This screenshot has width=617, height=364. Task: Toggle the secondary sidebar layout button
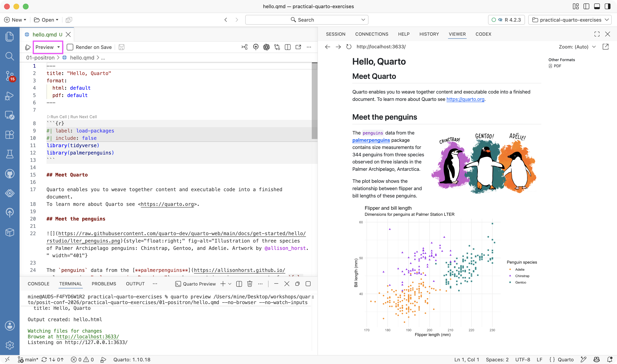click(x=607, y=6)
